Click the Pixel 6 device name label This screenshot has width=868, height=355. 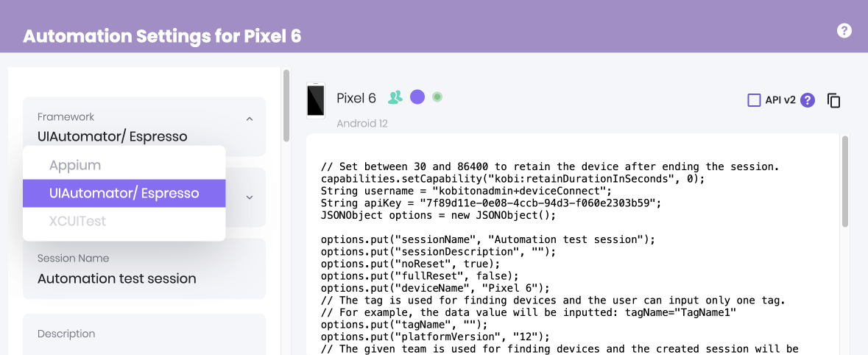356,99
